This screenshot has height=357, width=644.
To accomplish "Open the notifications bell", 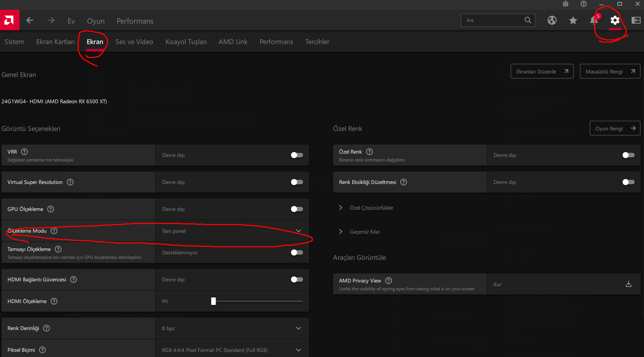I will (x=594, y=20).
